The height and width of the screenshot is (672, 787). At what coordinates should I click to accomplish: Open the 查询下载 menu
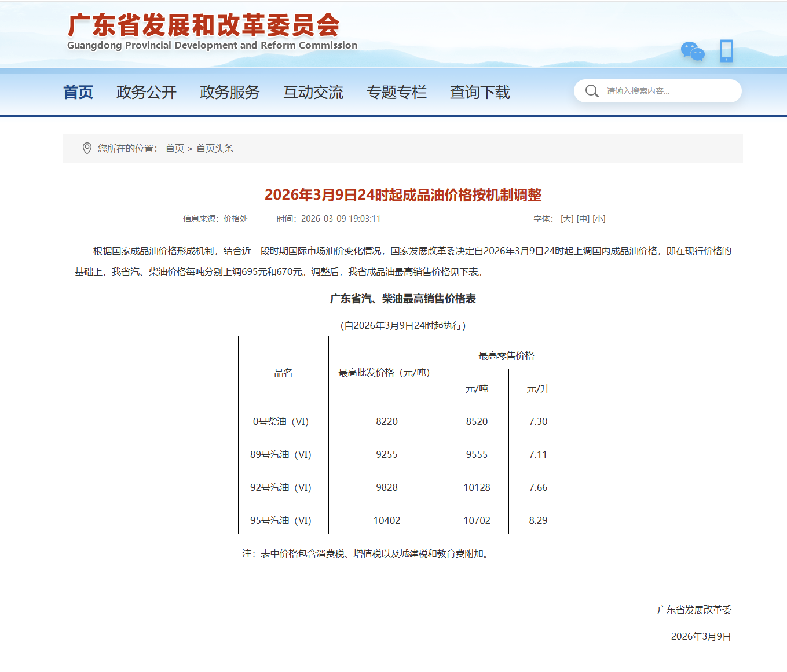[480, 92]
